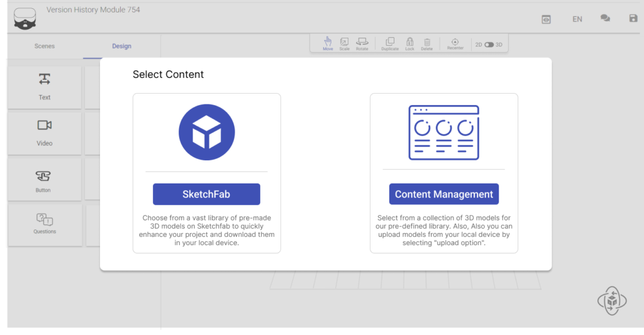Change language via EN selector
The width and height of the screenshot is (644, 335).
point(577,19)
